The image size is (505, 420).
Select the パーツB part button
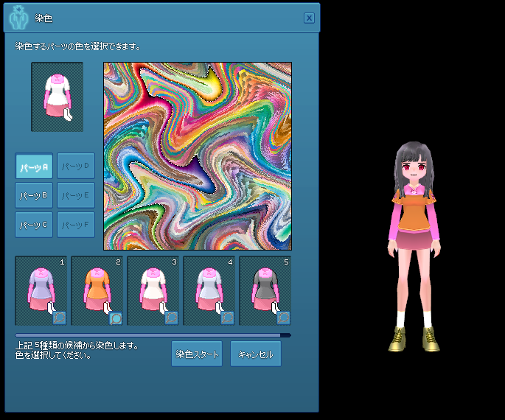click(34, 195)
